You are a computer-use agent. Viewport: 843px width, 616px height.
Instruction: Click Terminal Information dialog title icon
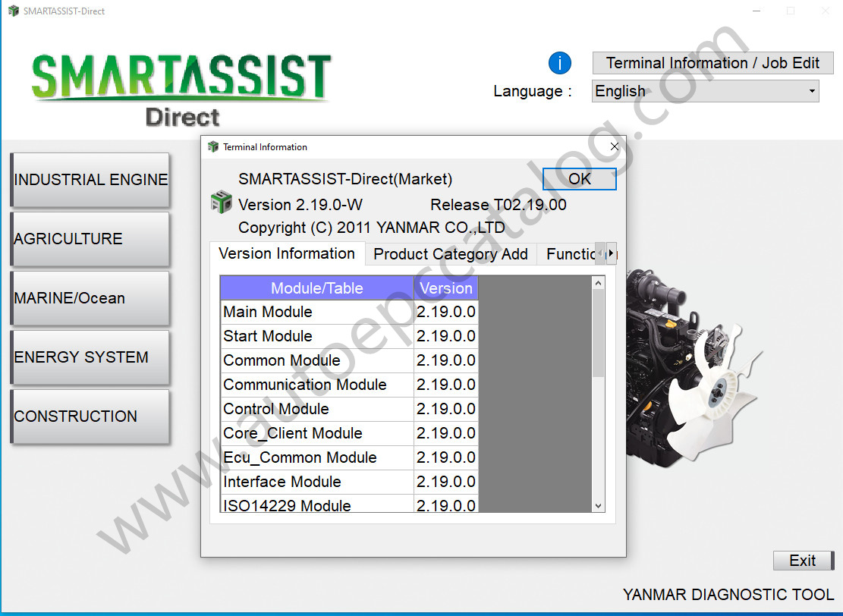pos(213,146)
